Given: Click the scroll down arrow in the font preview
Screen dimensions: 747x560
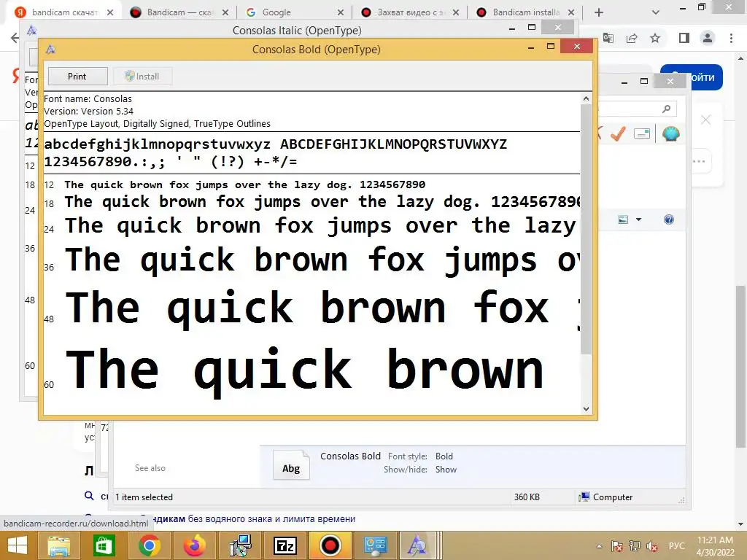Looking at the screenshot, I should click(x=586, y=408).
